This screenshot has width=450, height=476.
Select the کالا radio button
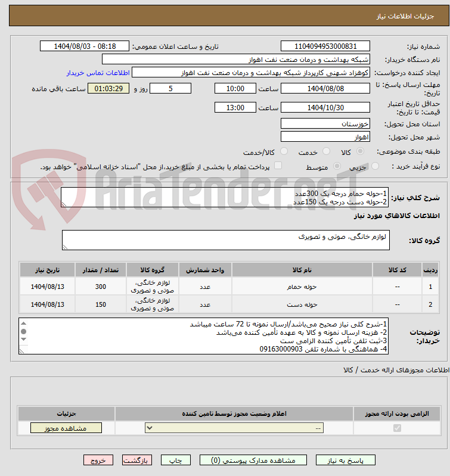coord(360,151)
